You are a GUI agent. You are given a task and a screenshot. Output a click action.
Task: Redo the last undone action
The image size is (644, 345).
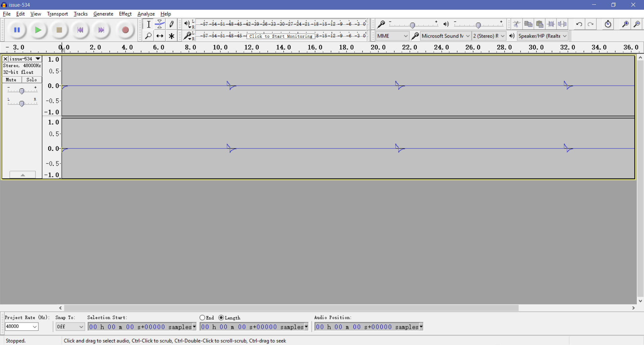pos(591,24)
